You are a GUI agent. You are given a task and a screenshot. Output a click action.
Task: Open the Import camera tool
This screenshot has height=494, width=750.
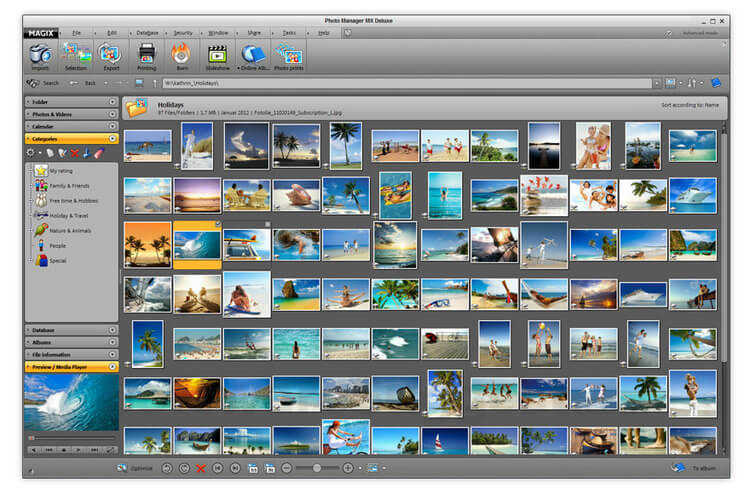[41, 55]
